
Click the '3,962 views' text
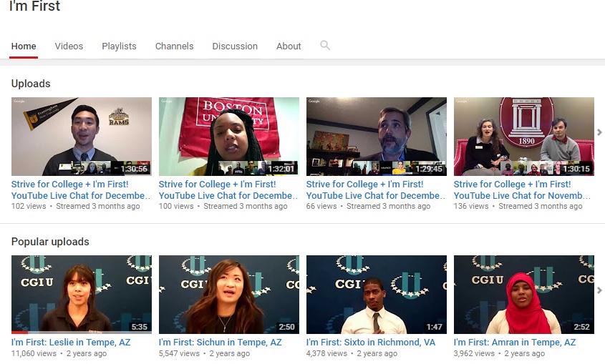[474, 353]
